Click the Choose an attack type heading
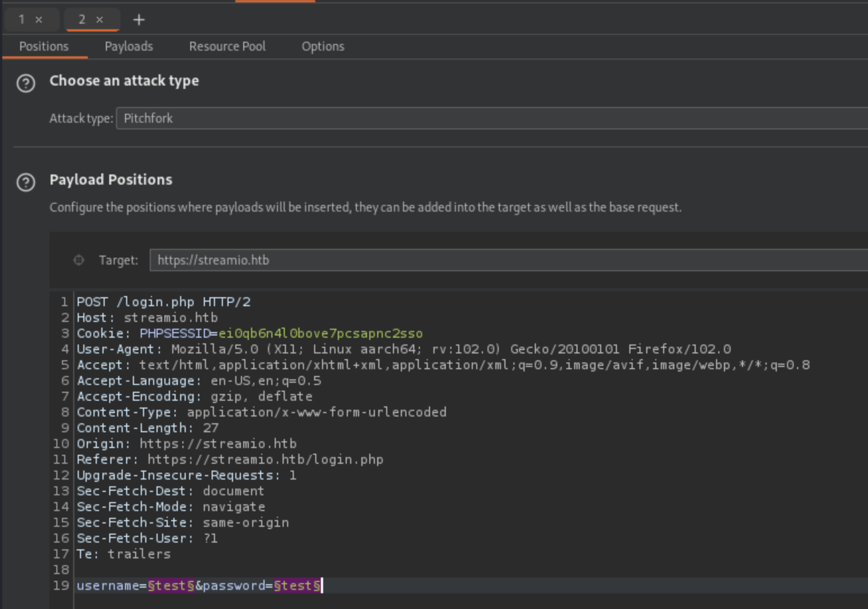 (124, 80)
